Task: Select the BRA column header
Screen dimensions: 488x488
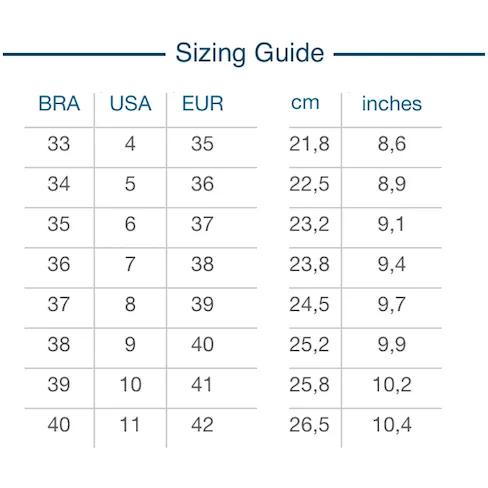Action: [x=59, y=103]
